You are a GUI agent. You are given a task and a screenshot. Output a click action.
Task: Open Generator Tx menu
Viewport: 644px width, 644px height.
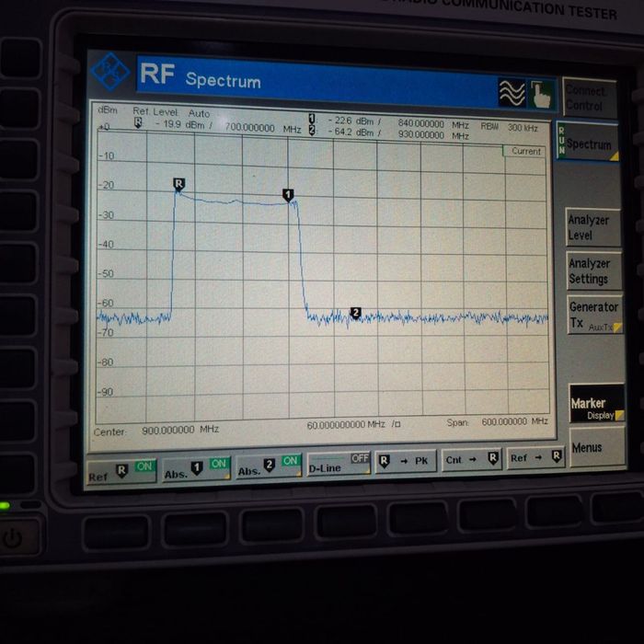pos(594,315)
